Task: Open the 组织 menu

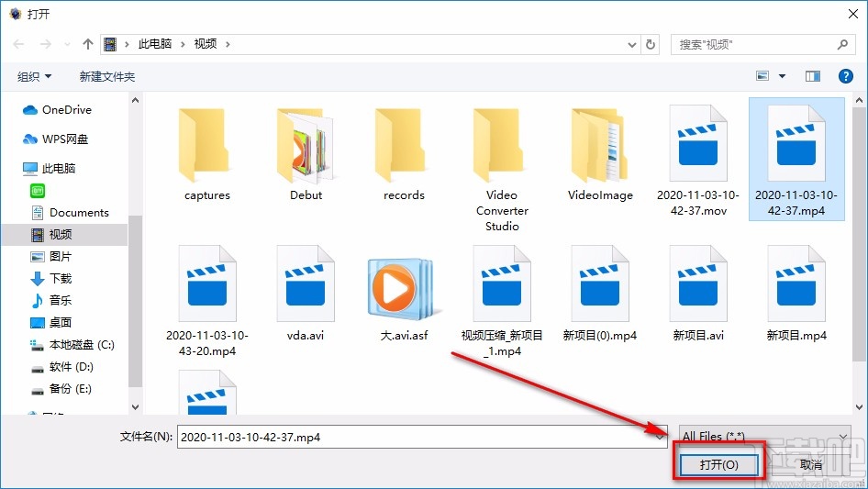Action: 34,76
